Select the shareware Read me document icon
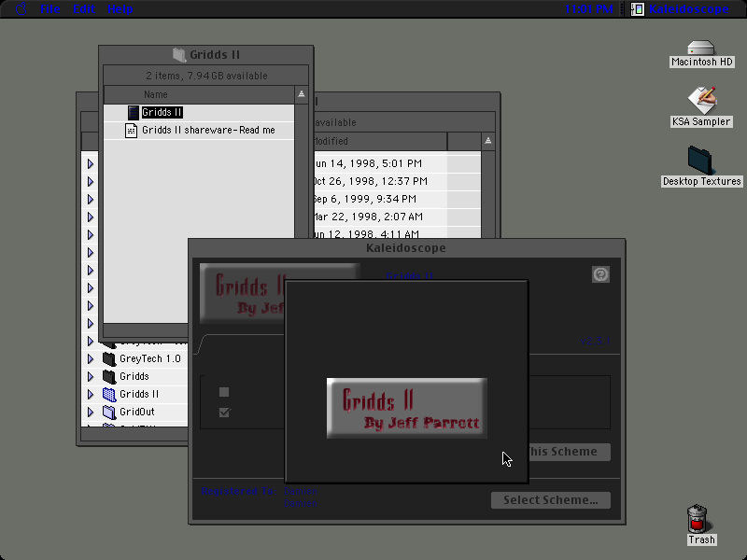The image size is (747, 560). pos(131,130)
